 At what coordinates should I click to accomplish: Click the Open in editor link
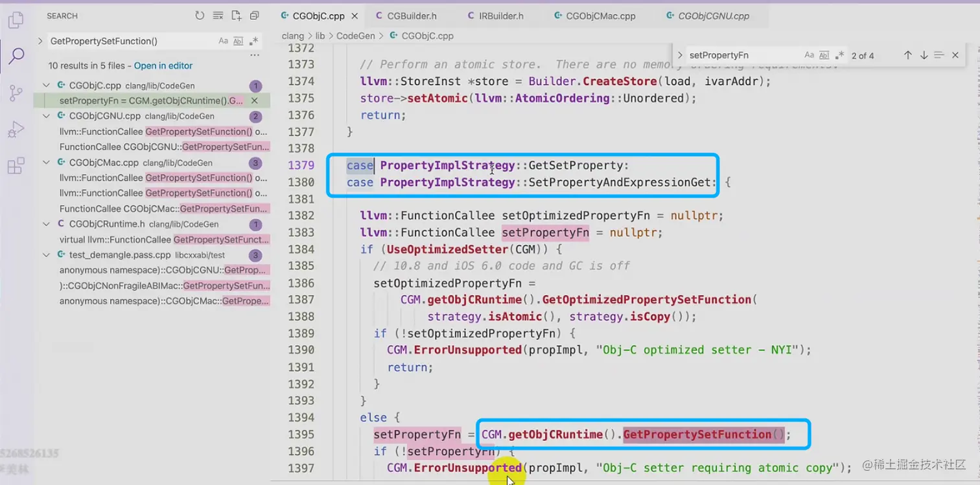click(x=163, y=66)
